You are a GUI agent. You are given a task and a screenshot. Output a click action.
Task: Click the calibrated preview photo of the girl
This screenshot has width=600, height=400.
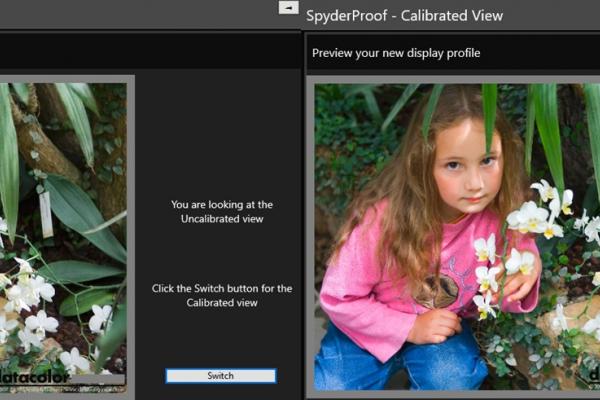[x=457, y=237]
